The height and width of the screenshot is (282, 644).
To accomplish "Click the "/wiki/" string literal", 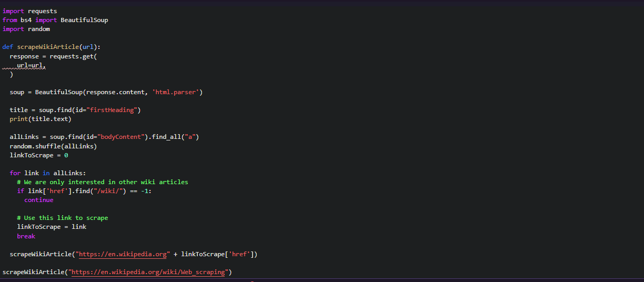I will tap(109, 191).
